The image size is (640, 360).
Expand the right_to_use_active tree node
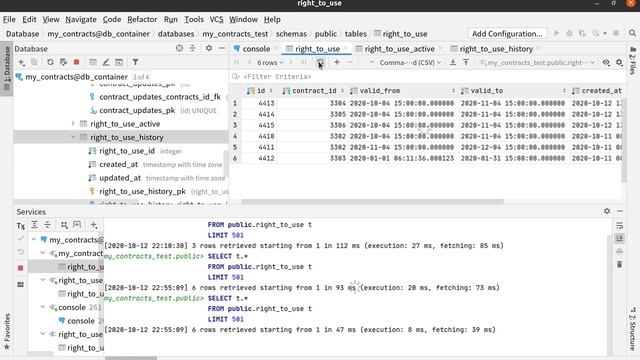coord(73,123)
